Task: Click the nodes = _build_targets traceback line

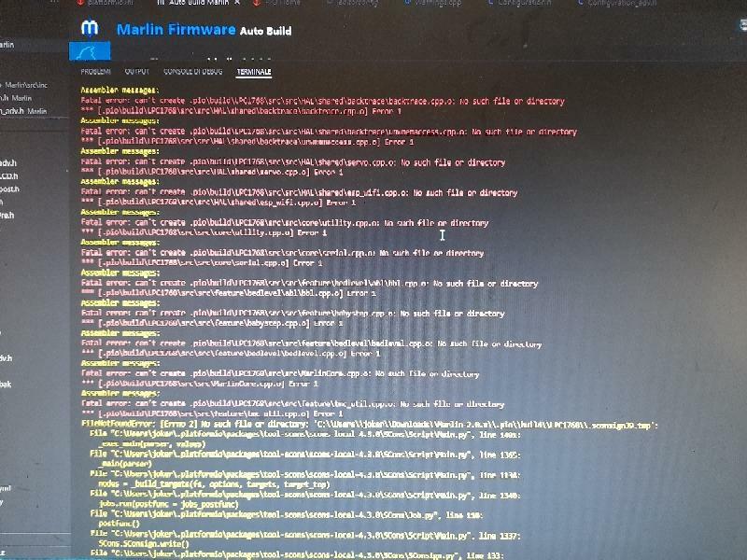Action: click(215, 484)
